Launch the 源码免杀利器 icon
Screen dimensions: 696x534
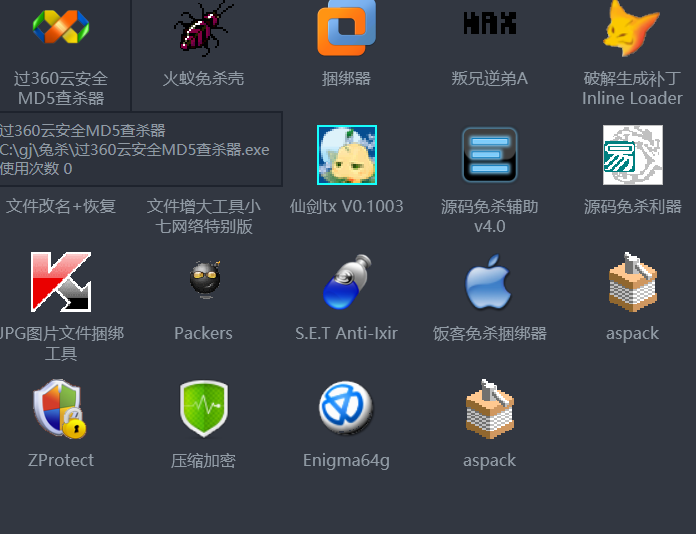coord(633,155)
